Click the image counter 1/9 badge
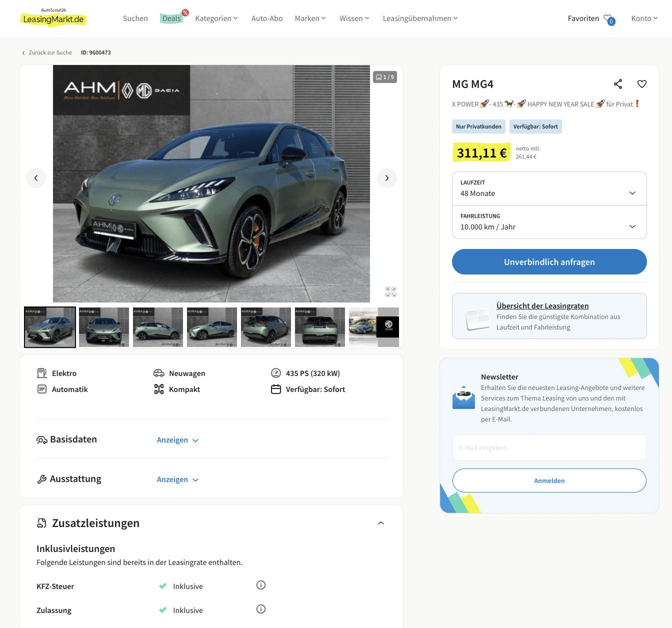The width and height of the screenshot is (672, 628). click(x=385, y=77)
